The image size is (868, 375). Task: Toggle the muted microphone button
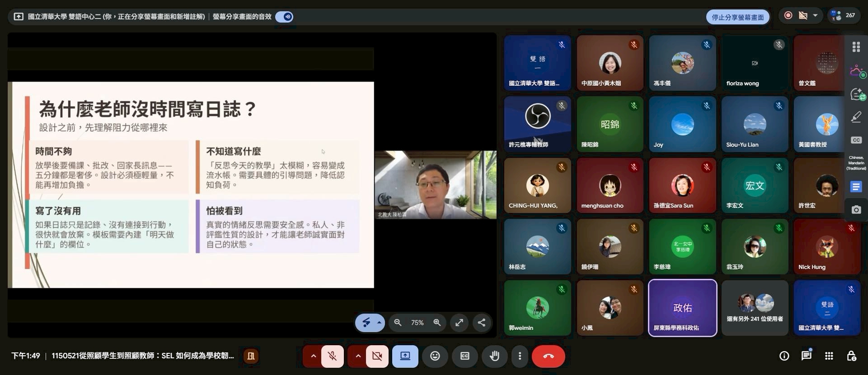click(x=333, y=356)
